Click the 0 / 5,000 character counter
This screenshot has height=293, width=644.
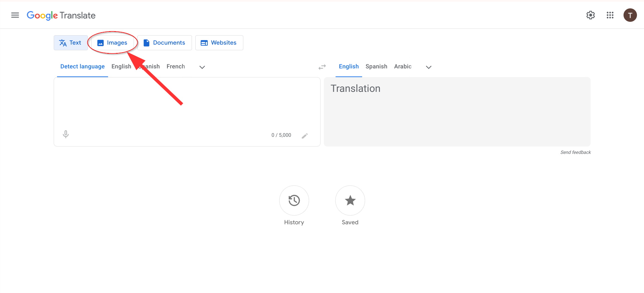pos(281,135)
